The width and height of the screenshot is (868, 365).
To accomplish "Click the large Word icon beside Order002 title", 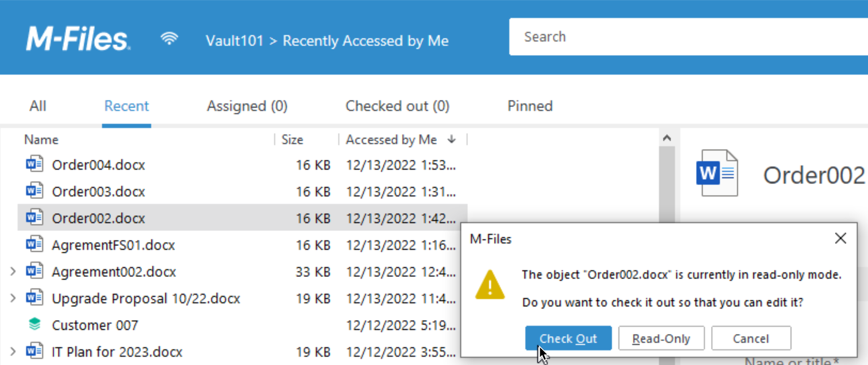I will click(716, 173).
